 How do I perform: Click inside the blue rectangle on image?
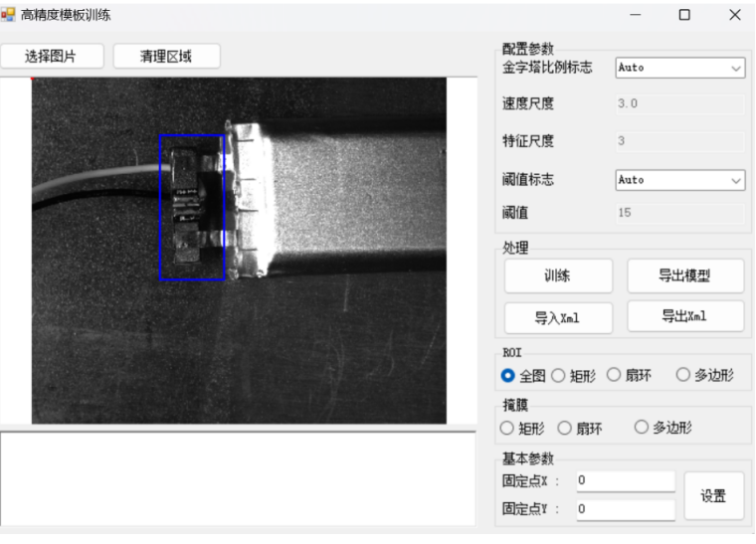(192, 207)
